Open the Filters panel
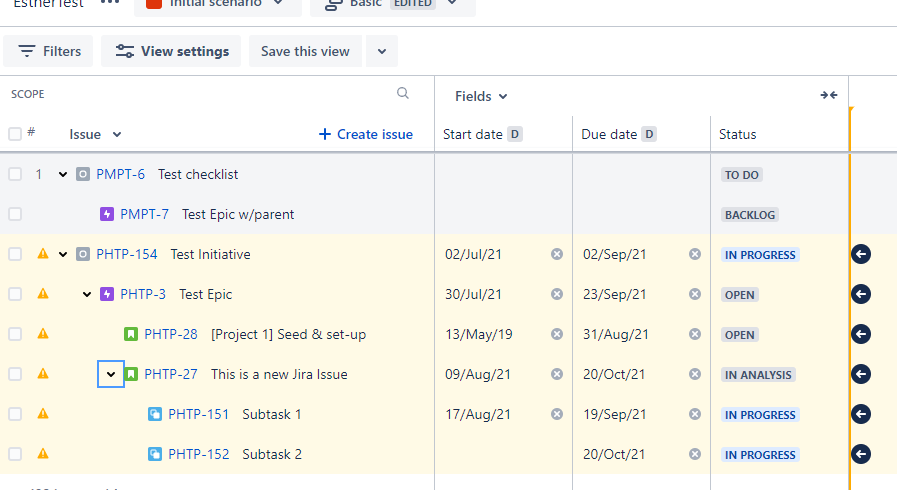 [49, 51]
